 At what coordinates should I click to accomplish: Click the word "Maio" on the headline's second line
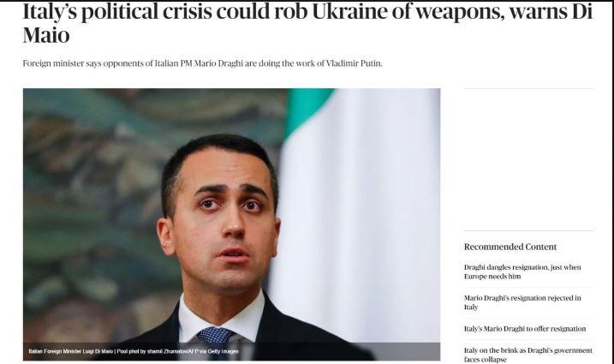click(x=46, y=35)
